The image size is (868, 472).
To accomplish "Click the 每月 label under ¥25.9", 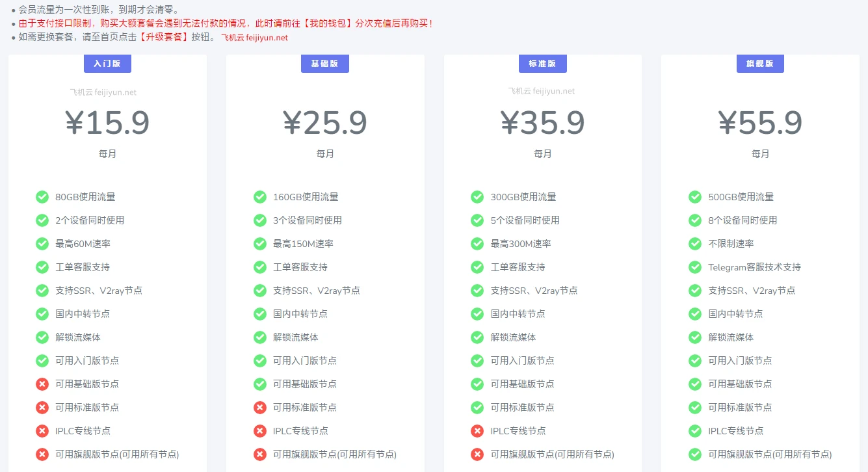I will tap(325, 153).
